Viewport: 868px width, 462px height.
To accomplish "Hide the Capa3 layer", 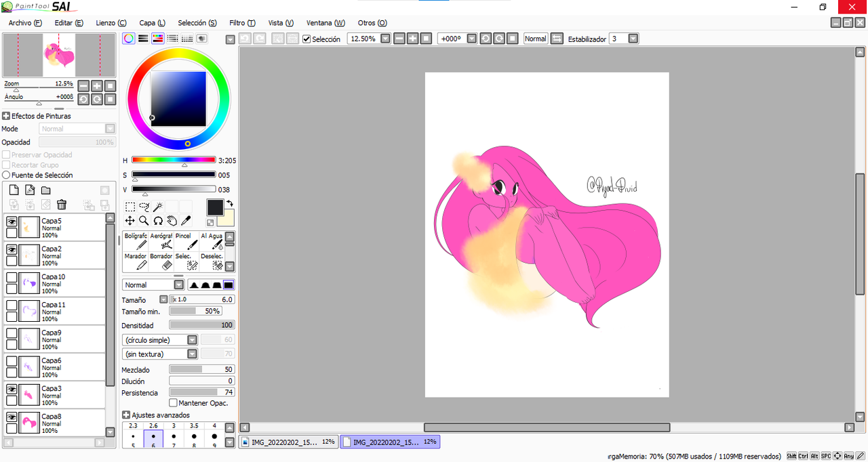I will coord(12,390).
